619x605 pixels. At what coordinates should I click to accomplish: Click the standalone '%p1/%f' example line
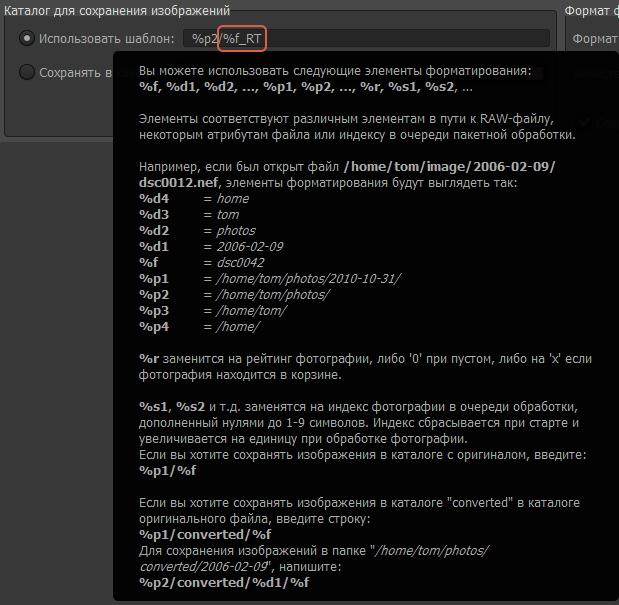click(x=167, y=471)
